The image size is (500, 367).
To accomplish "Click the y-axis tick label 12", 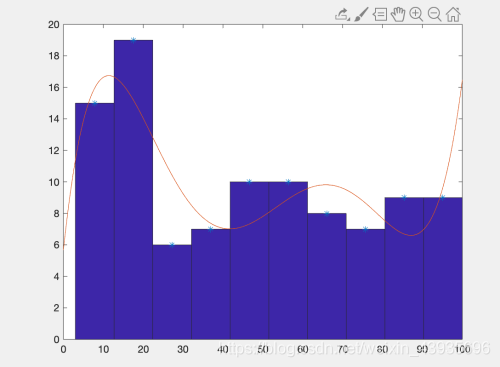I will (54, 151).
